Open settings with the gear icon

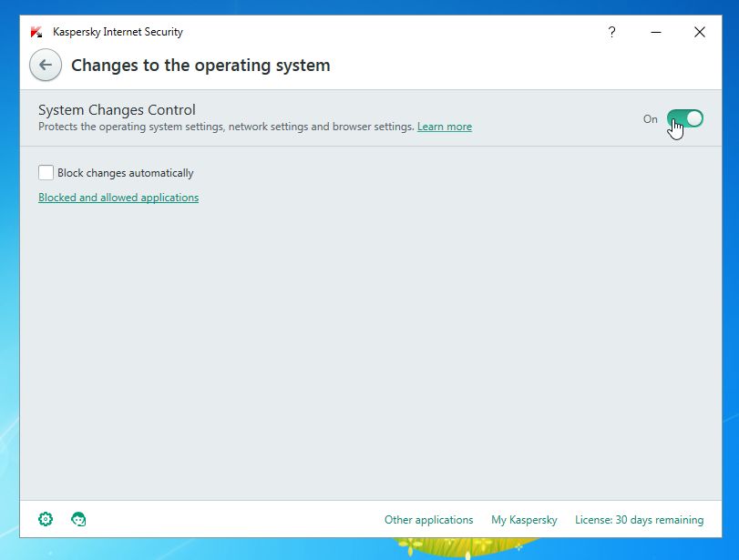(46, 519)
